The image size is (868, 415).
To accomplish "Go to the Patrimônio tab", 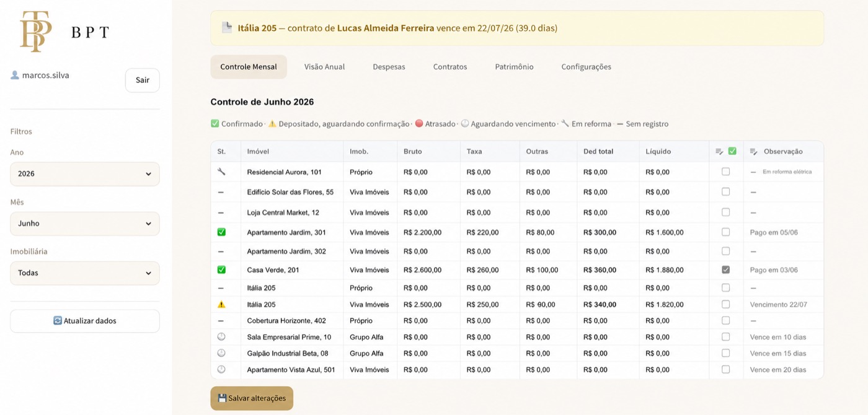I will [x=514, y=67].
